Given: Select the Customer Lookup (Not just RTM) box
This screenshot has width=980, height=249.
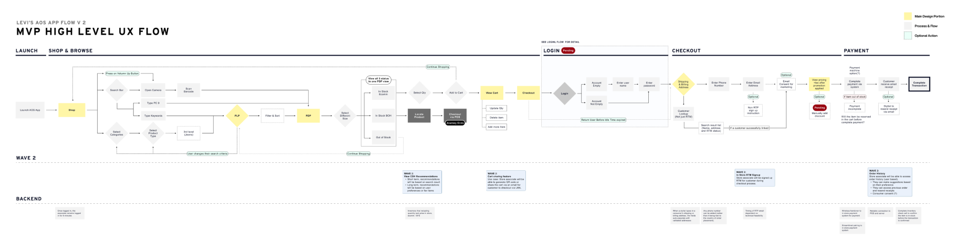Looking at the screenshot, I should pos(683,114).
